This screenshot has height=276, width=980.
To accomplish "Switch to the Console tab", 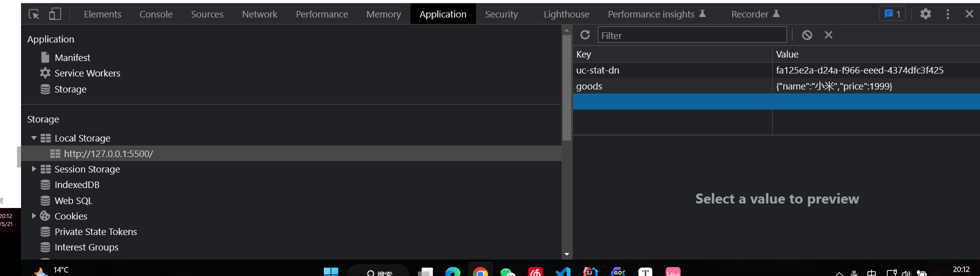I will coord(156,14).
